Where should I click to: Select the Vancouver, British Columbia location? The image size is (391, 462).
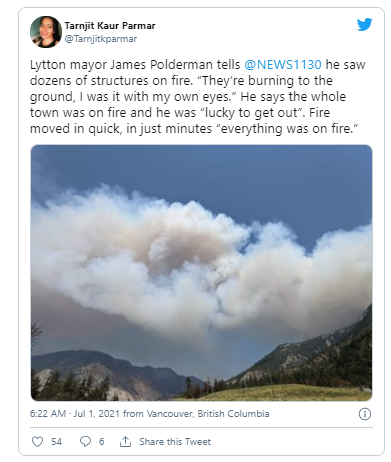point(208,414)
